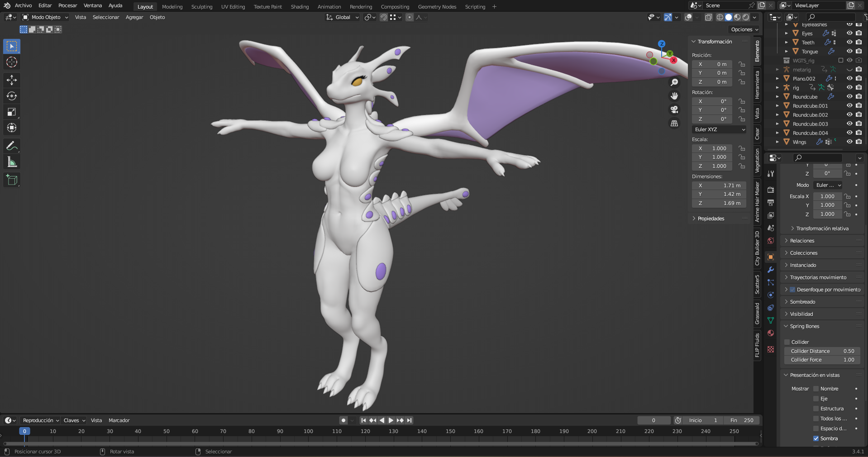The height and width of the screenshot is (457, 868).
Task: Hide the Teeth object in viewport
Action: click(849, 42)
